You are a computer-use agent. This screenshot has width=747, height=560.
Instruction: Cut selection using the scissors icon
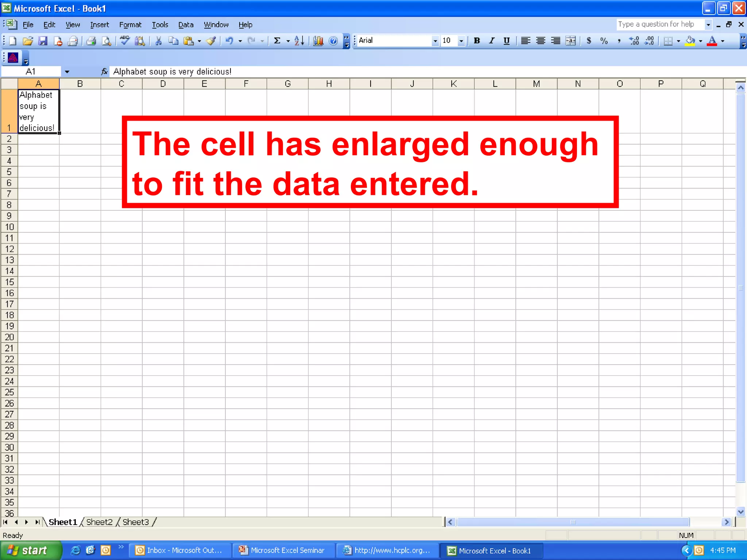158,41
